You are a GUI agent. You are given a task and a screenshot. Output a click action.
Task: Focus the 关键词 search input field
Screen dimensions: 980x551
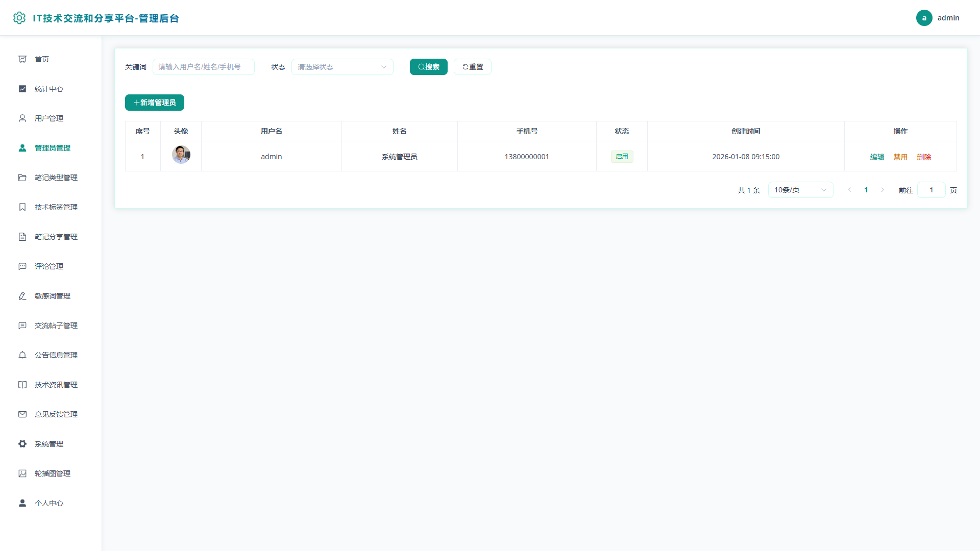tap(204, 67)
